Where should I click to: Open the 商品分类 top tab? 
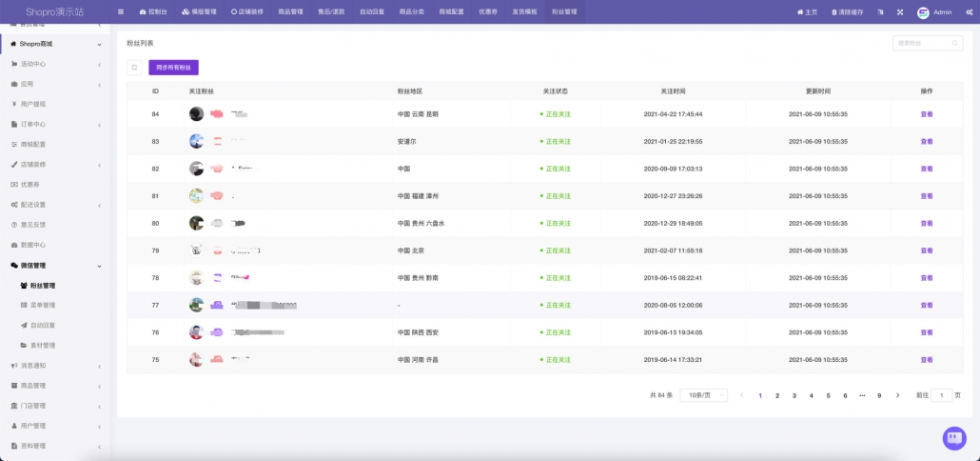(x=411, y=11)
